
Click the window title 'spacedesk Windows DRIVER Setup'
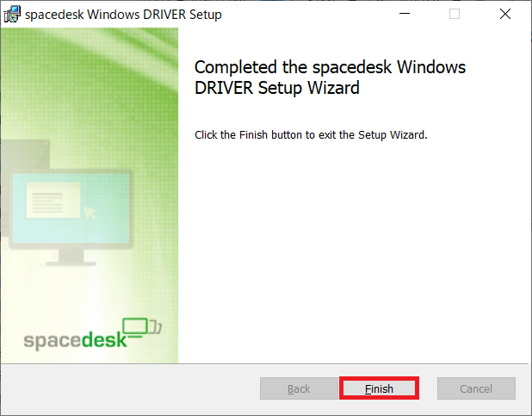[123, 15]
